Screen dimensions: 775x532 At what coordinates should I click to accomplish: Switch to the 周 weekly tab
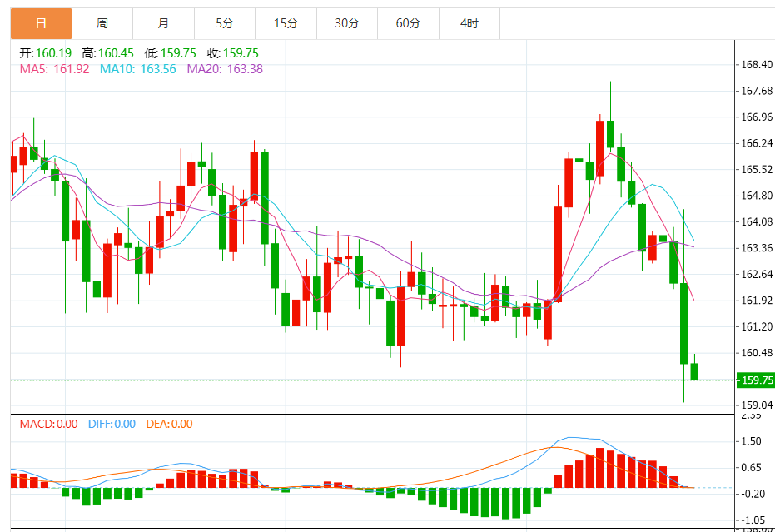(102, 23)
